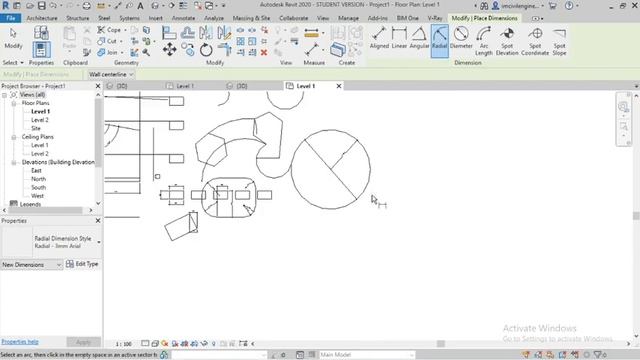Select the Trim/Extend to Corner tool
Viewport: 640px width, 360px height.
(x=224, y=50)
